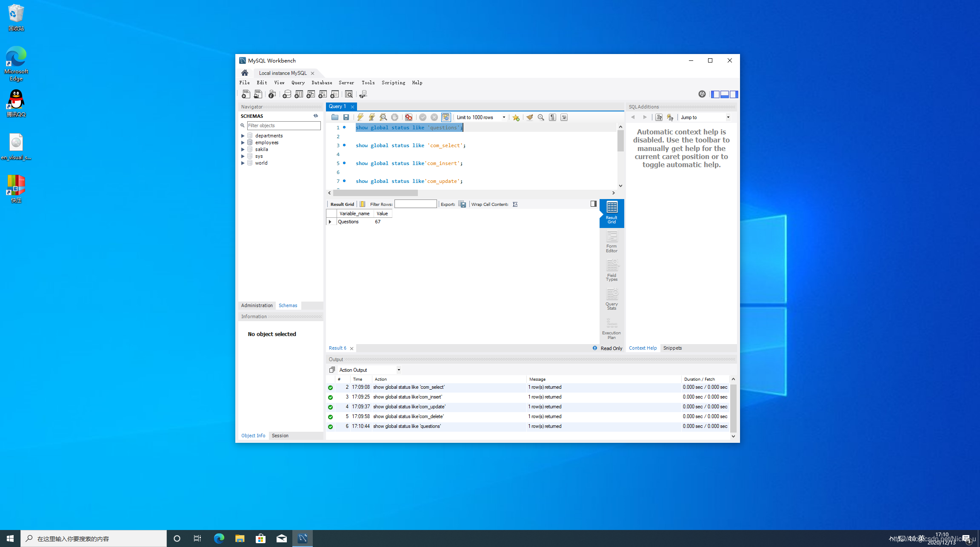
Task: Stop the query being executed
Action: [395, 117]
